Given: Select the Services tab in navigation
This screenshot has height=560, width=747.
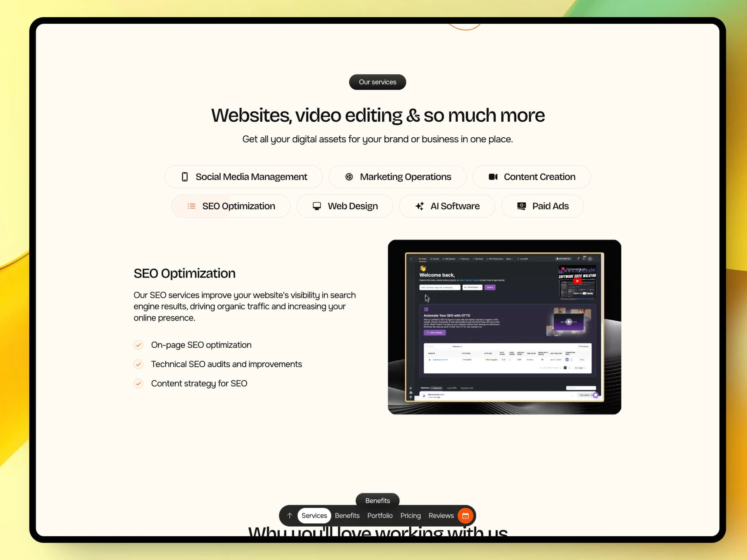Looking at the screenshot, I should pos(314,515).
